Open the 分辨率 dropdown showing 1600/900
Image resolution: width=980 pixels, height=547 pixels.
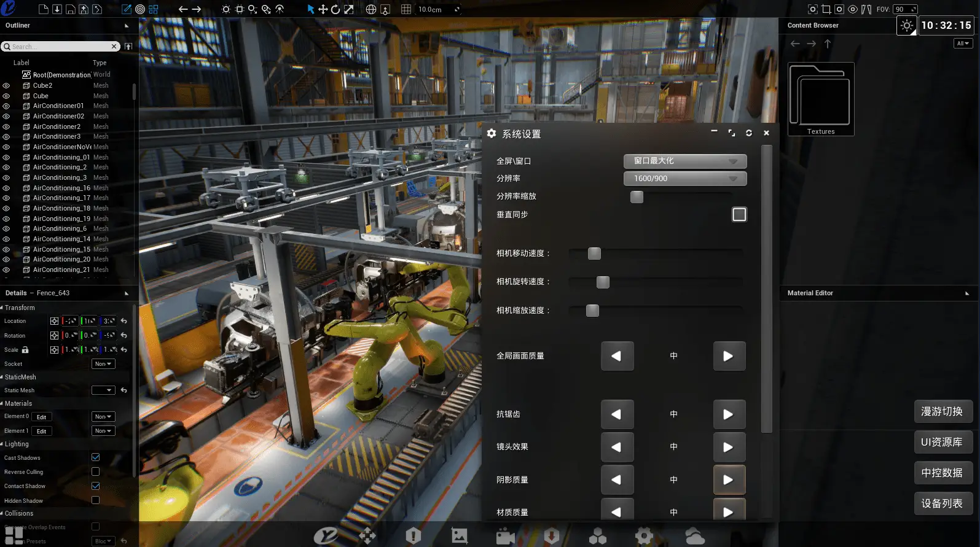coord(684,179)
